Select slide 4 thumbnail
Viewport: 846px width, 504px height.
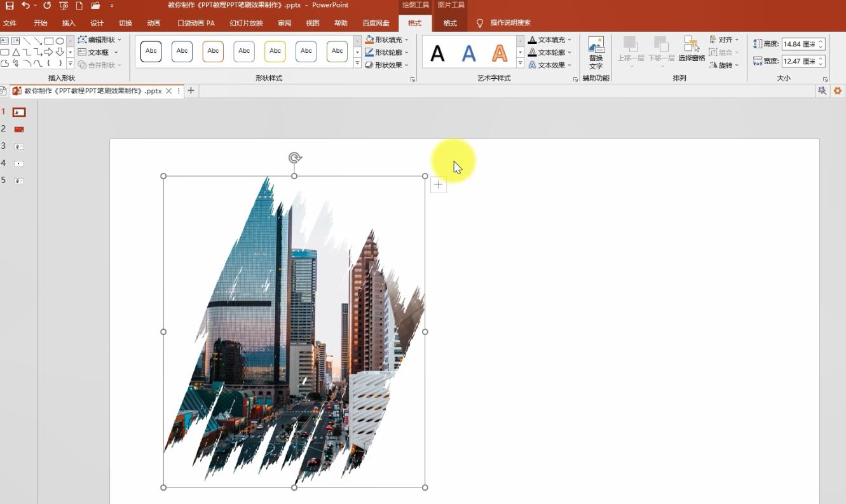click(x=19, y=163)
